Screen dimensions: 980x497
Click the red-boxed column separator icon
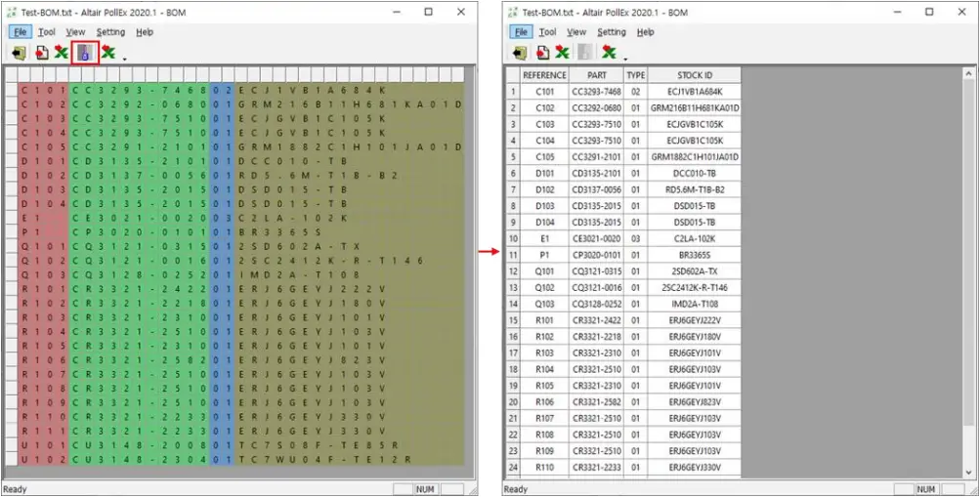[x=85, y=53]
